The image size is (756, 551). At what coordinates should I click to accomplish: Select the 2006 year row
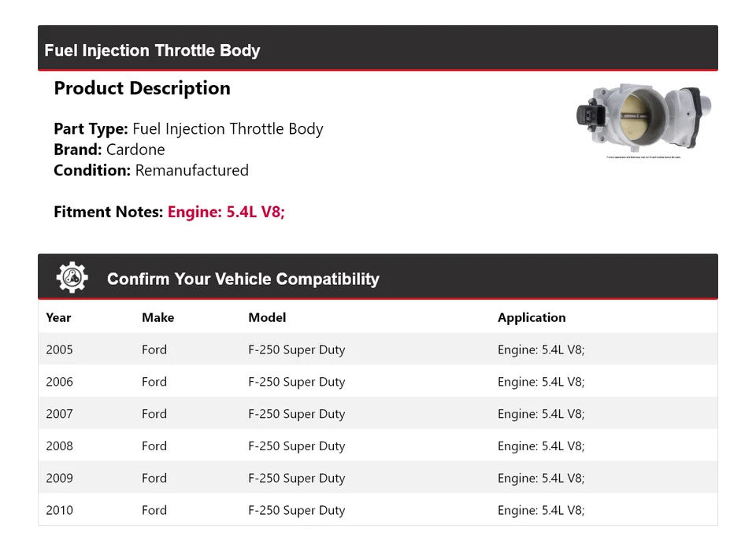click(x=60, y=382)
